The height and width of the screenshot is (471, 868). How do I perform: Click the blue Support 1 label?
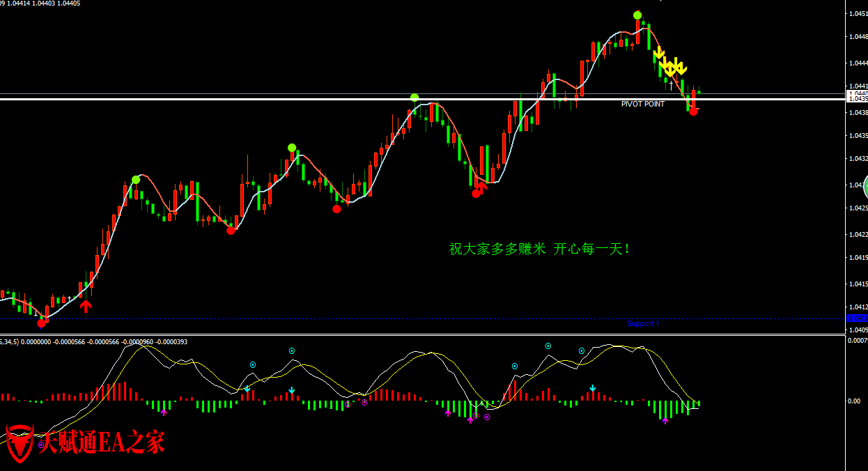click(642, 323)
